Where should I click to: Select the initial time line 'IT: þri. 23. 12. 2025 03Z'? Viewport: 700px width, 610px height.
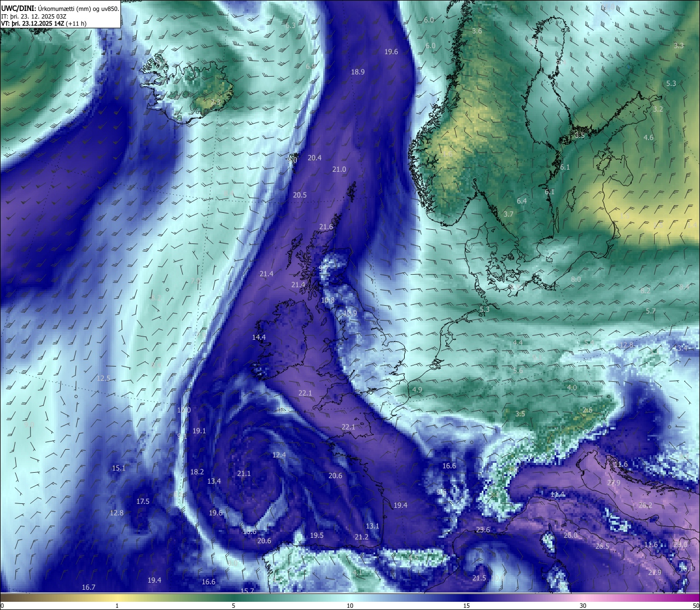(34, 16)
